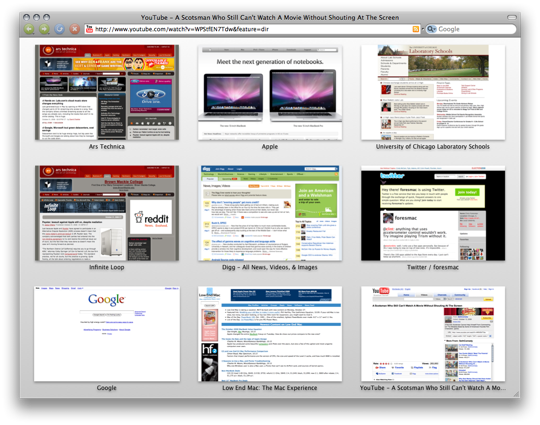Click the YouTube favicon in the address bar
540x425 pixels.
[89, 29]
